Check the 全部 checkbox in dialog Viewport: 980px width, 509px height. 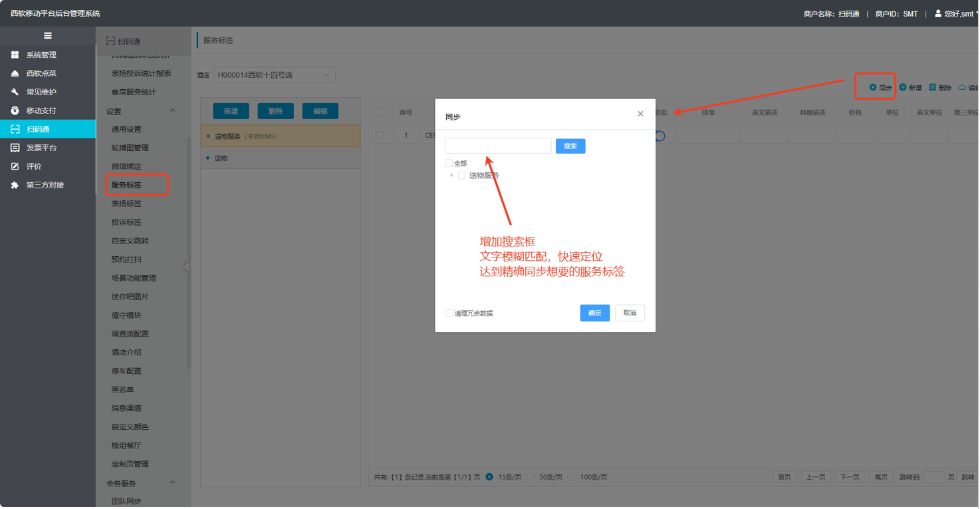tap(449, 163)
